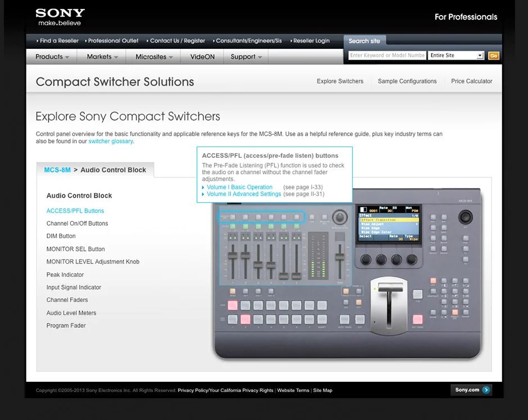
Task: Visit the Professional Outlet page
Action: point(112,40)
